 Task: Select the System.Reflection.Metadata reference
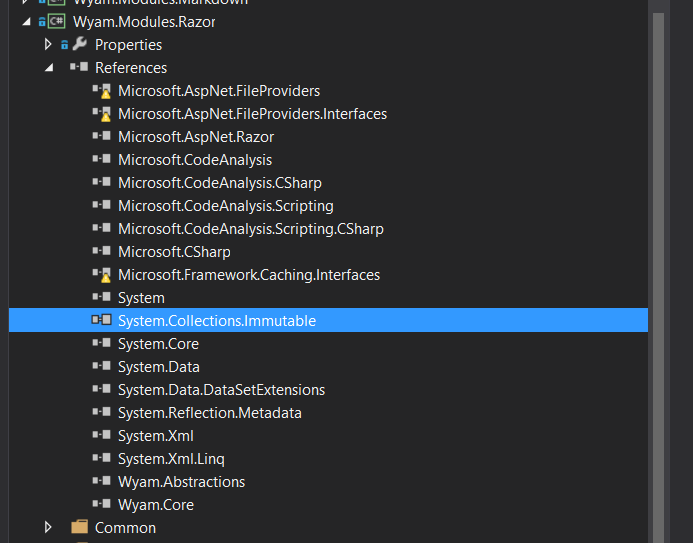(x=210, y=412)
